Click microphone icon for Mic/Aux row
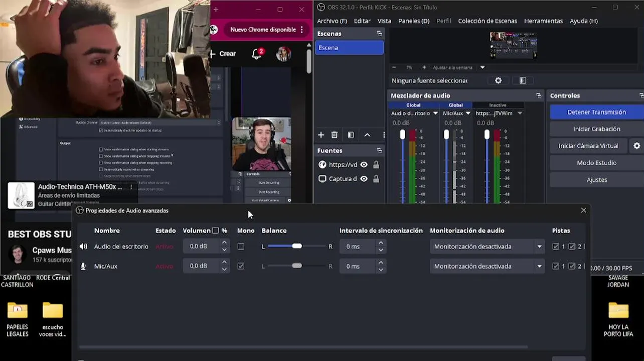644x361 pixels. [x=83, y=266]
